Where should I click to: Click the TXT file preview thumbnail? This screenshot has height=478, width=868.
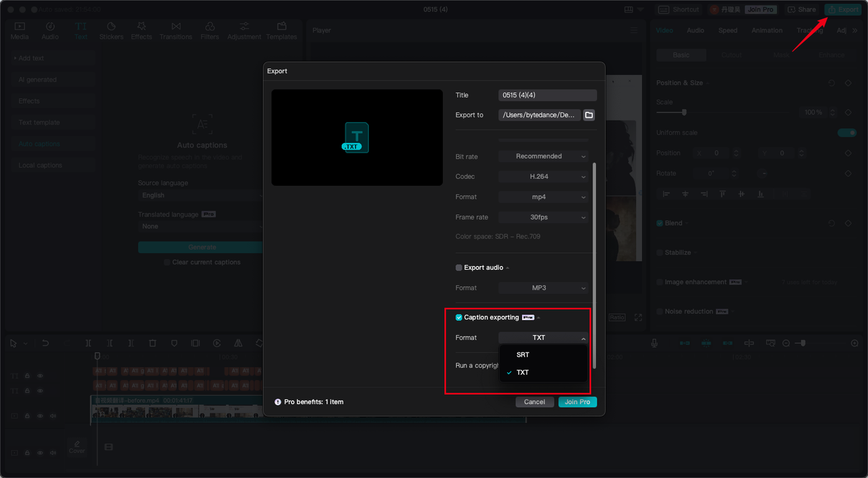click(x=357, y=138)
